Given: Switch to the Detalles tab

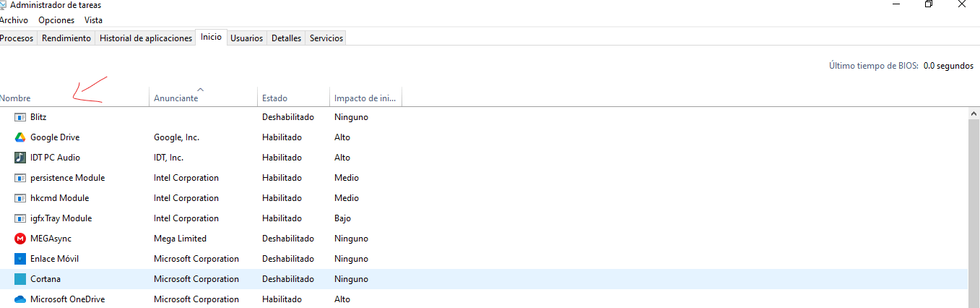Looking at the screenshot, I should pos(286,38).
